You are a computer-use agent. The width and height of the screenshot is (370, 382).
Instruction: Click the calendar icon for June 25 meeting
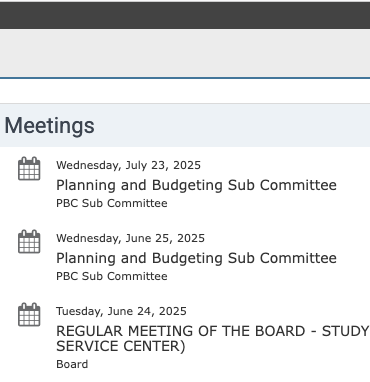(x=29, y=242)
